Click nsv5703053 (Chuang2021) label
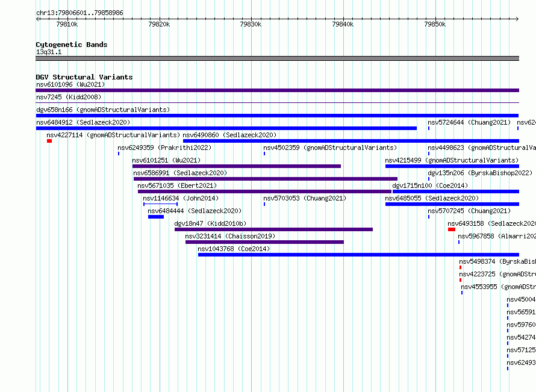 pyautogui.click(x=305, y=198)
